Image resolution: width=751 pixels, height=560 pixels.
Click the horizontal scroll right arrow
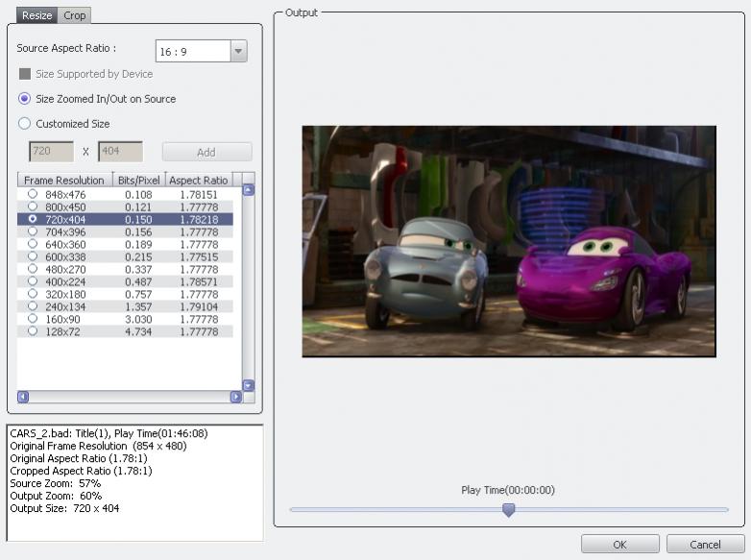[x=235, y=397]
